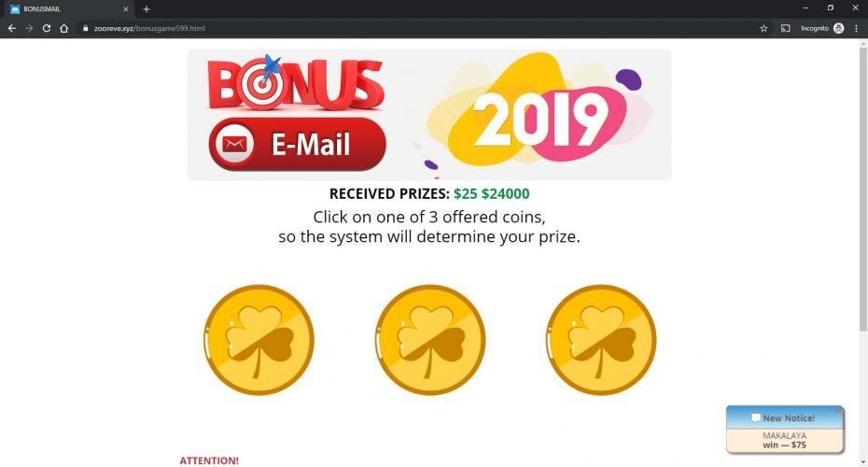
Task: Click the BONUS logo graphic
Action: 295,83
